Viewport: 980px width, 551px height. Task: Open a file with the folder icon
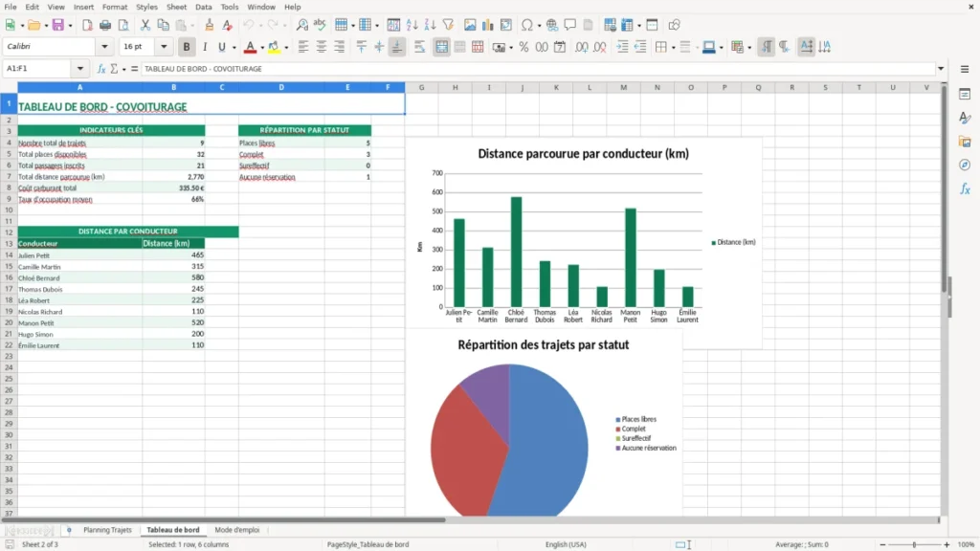33,25
